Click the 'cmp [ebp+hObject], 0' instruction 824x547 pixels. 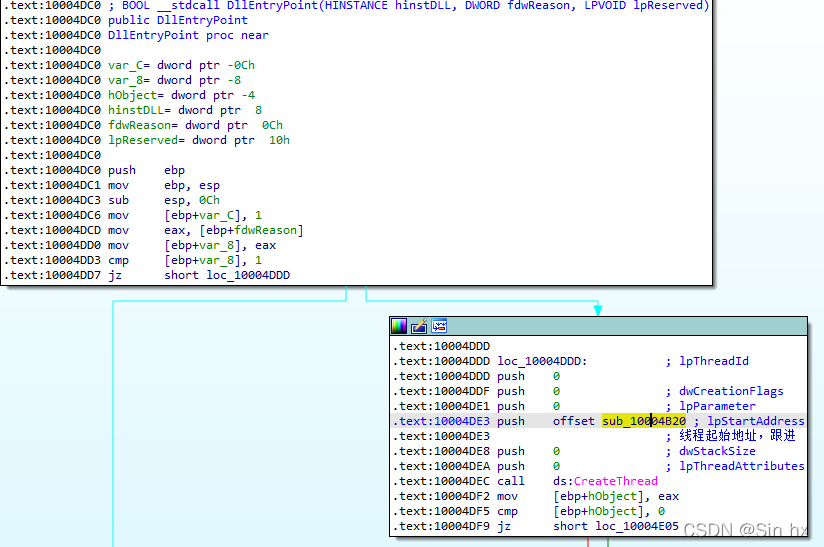coord(581,511)
